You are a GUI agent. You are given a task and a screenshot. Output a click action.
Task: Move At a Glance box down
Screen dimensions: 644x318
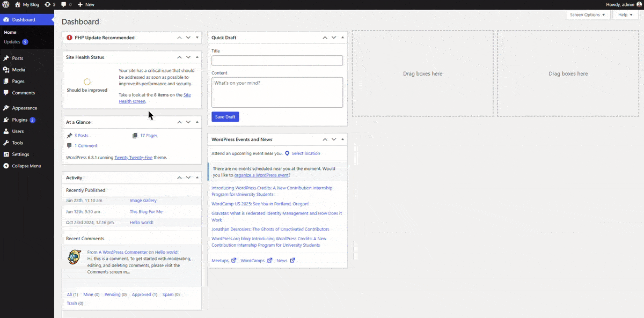click(188, 122)
